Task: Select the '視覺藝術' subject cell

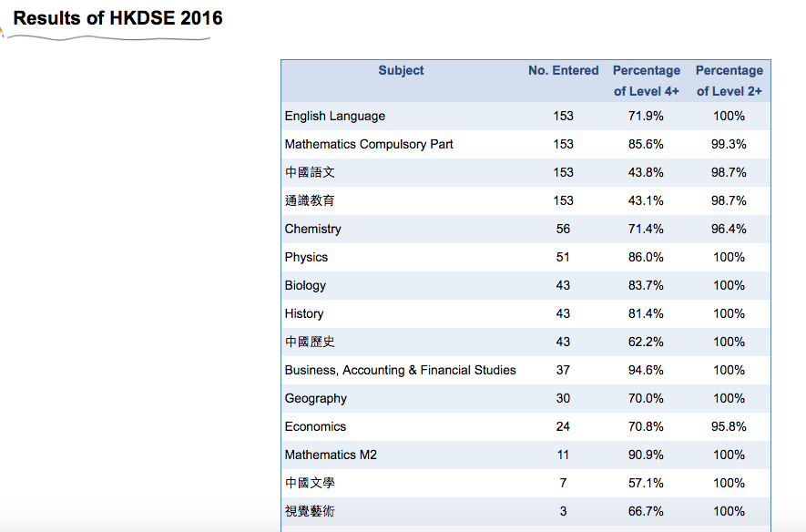Action: pos(310,511)
